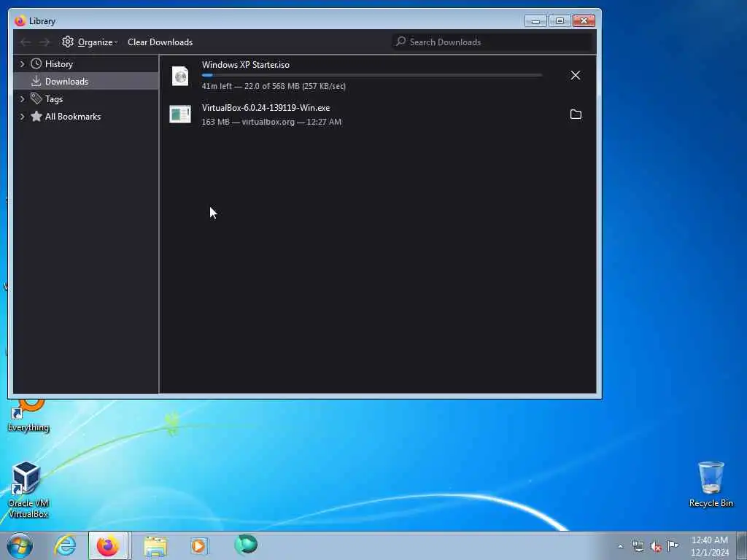Click the Tags label icon
Image resolution: width=747 pixels, height=560 pixels.
[36, 98]
